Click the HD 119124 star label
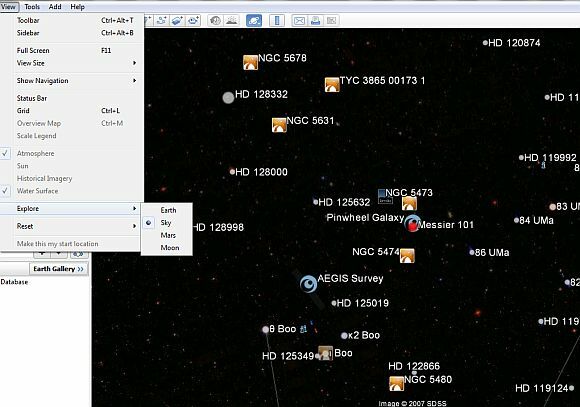This screenshot has width=580, height=407. coord(542,388)
